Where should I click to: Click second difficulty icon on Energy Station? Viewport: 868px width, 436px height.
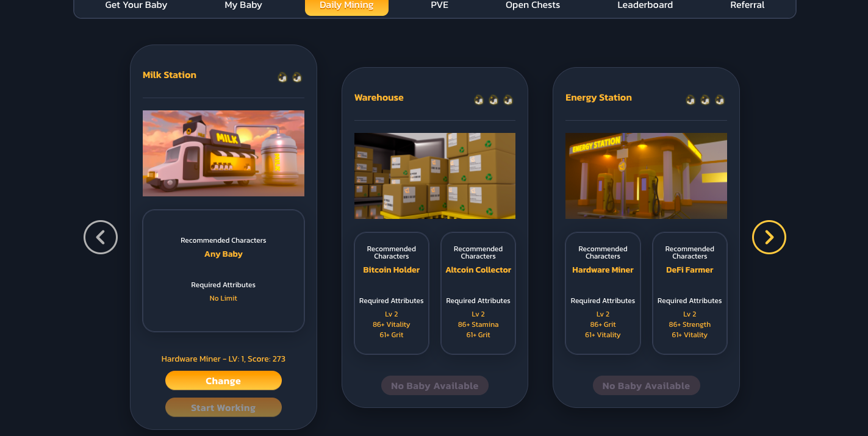(x=705, y=99)
